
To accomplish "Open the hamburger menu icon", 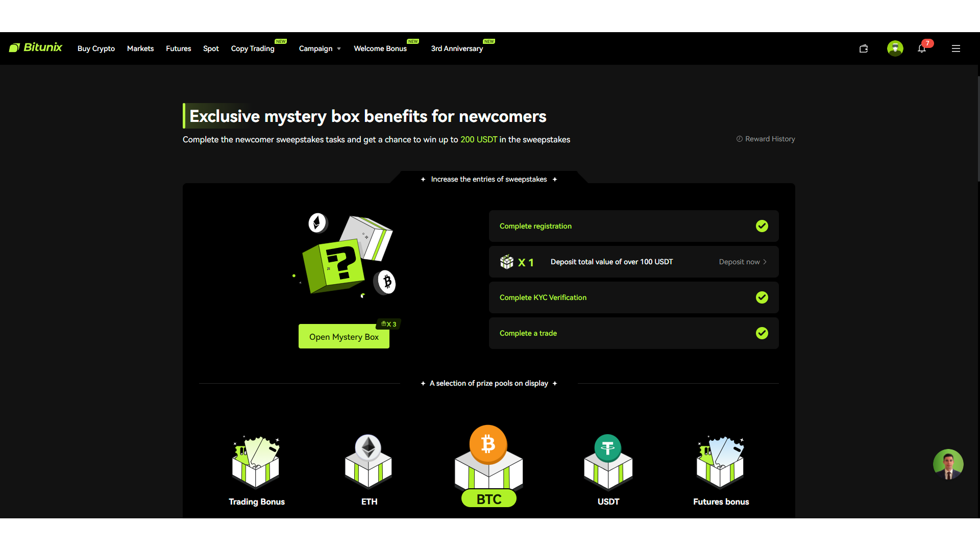I will (x=956, y=48).
